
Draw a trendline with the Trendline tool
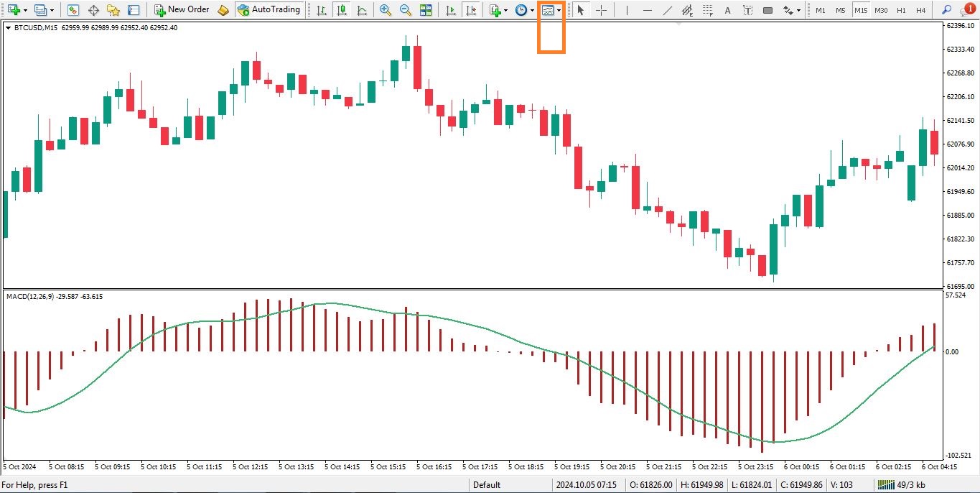coord(667,10)
